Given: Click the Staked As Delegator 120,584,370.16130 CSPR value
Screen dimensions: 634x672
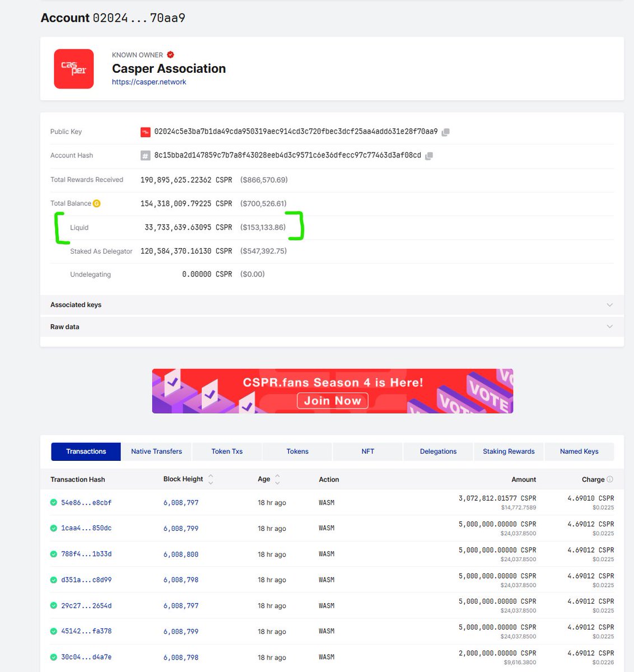Looking at the screenshot, I should pyautogui.click(x=186, y=251).
